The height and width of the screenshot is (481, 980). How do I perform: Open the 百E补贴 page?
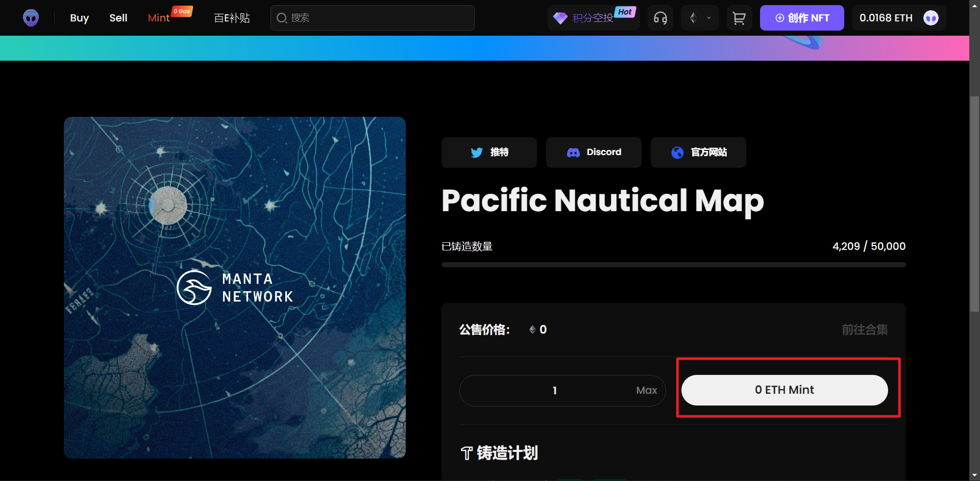[x=232, y=18]
